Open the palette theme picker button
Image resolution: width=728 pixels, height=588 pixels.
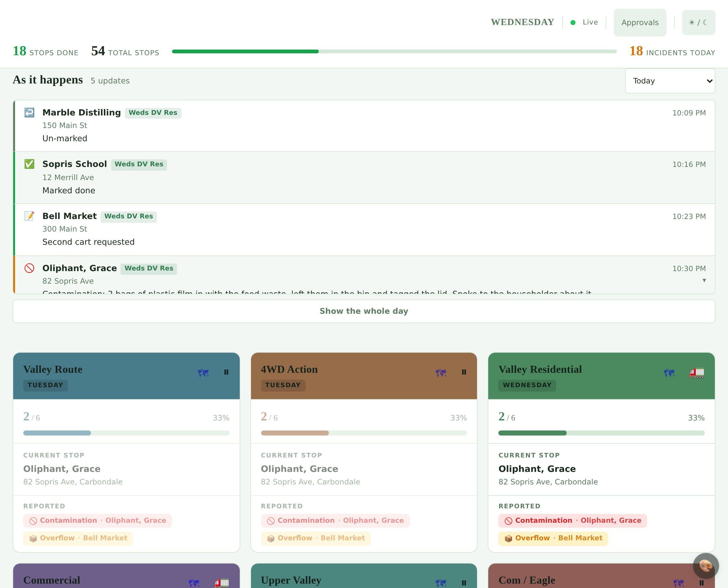pyautogui.click(x=706, y=566)
